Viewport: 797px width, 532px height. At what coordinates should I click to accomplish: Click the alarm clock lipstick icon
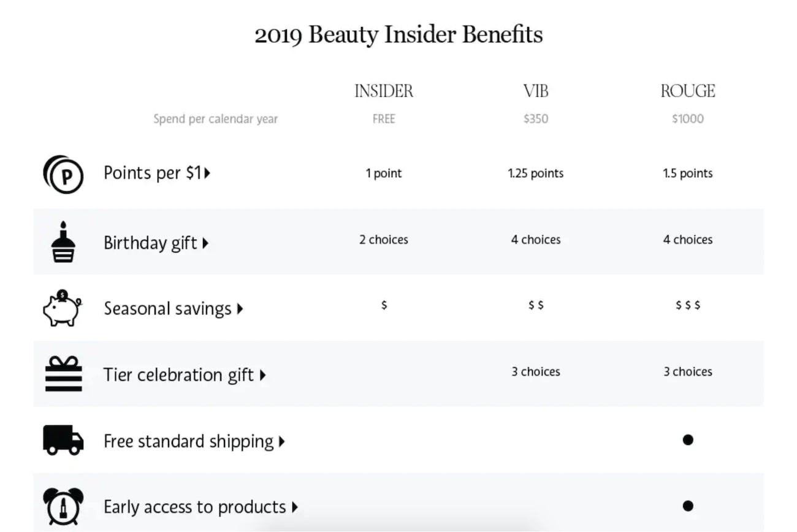click(x=63, y=506)
